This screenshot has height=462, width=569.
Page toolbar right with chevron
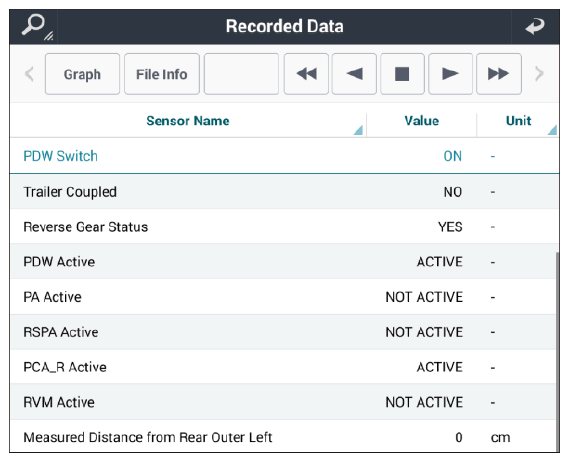539,74
